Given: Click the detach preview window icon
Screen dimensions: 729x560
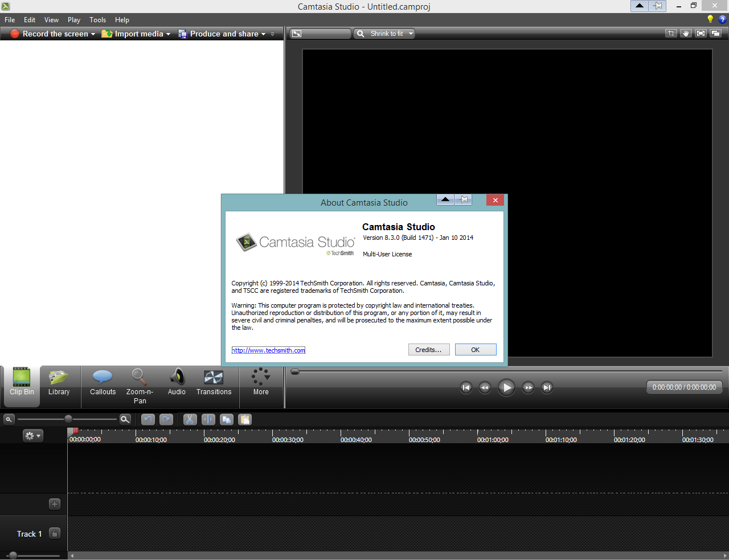Looking at the screenshot, I should tap(715, 34).
